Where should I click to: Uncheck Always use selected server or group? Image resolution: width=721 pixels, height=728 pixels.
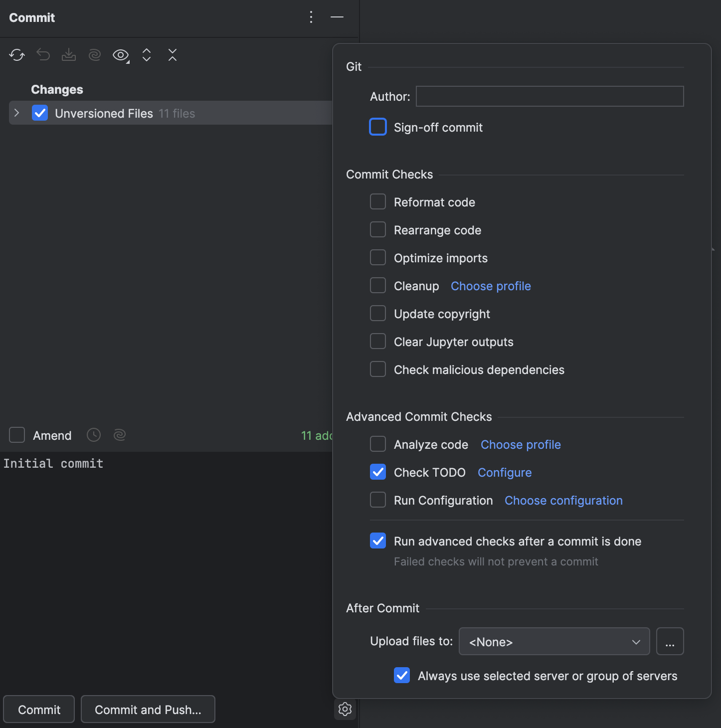[402, 675]
